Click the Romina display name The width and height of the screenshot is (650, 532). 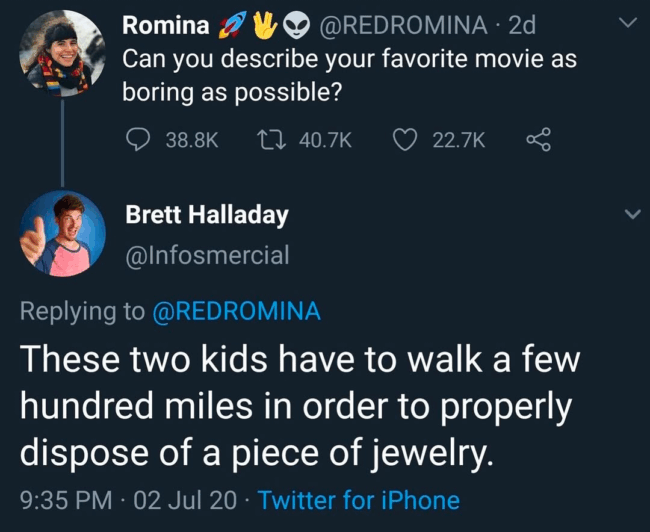[x=166, y=25]
